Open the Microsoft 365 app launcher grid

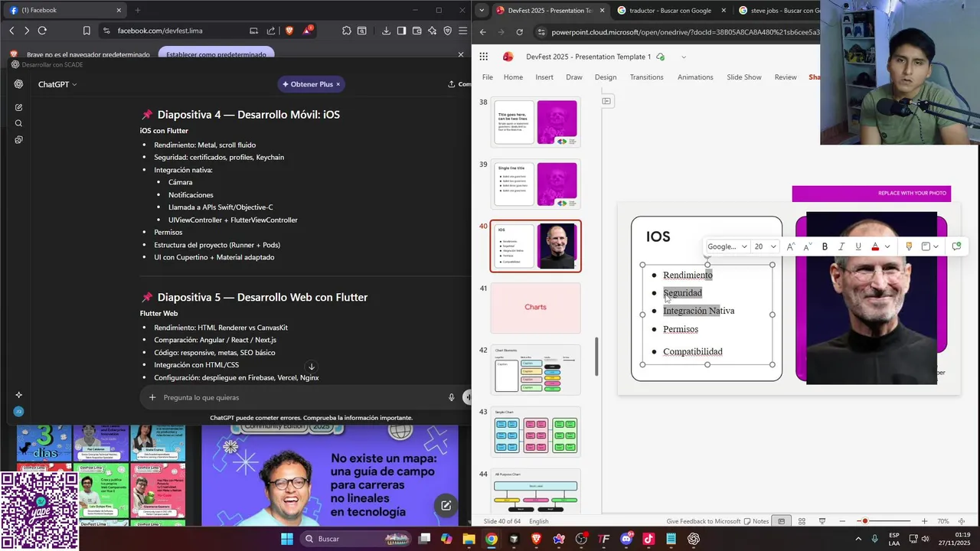click(x=484, y=57)
